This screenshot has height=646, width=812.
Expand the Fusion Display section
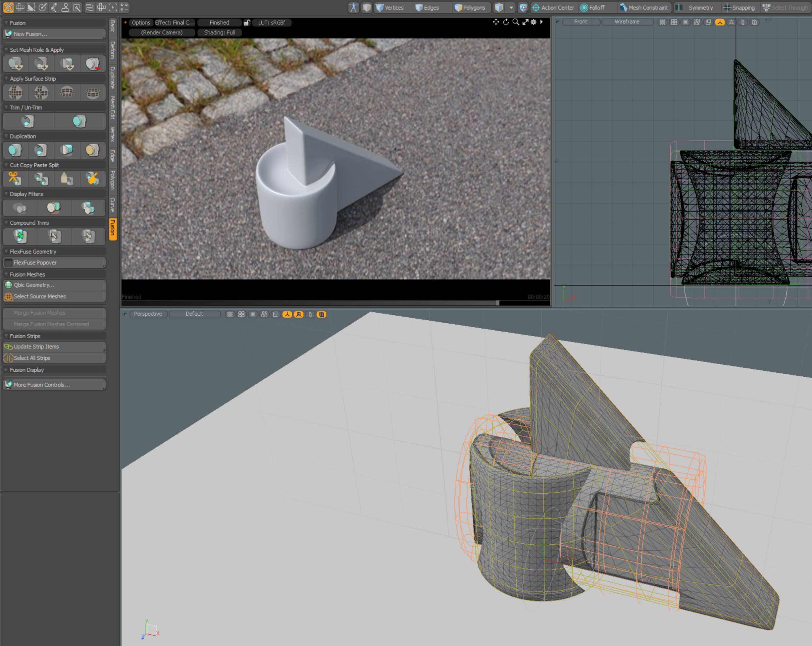point(26,370)
